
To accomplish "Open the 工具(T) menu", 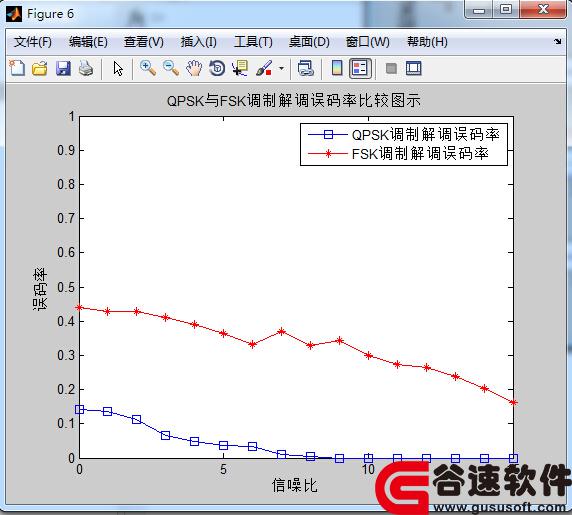I will tap(253, 42).
